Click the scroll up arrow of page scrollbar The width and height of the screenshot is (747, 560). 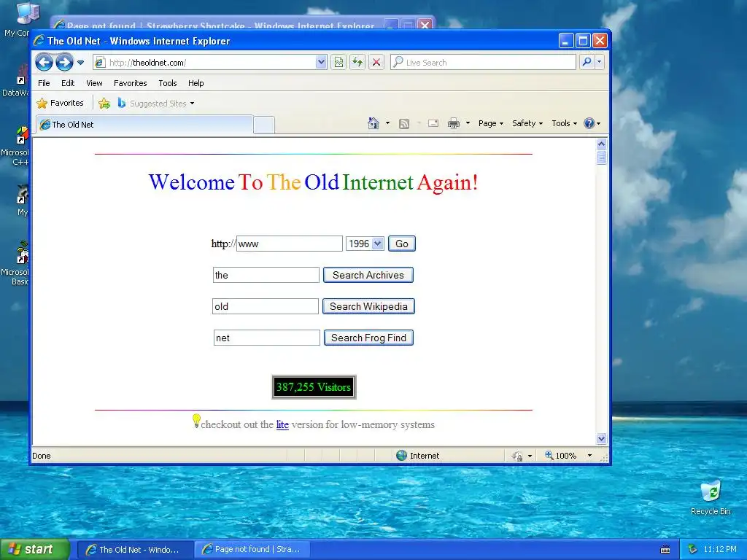click(601, 144)
